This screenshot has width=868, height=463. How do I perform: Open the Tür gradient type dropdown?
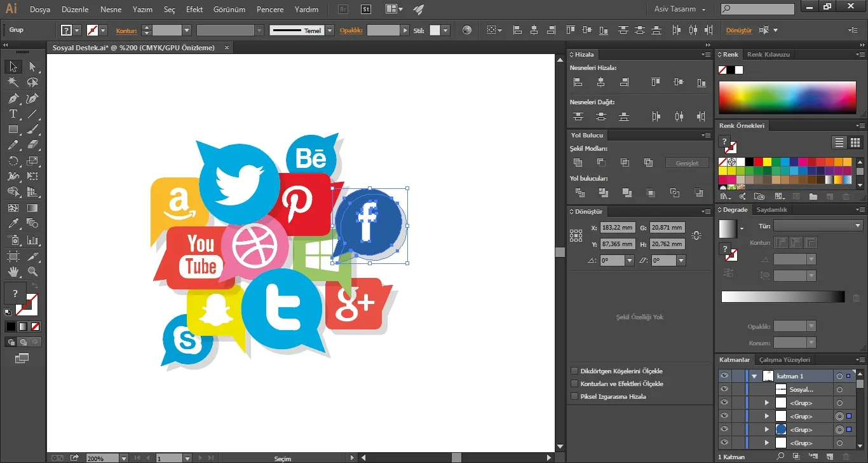pos(858,226)
